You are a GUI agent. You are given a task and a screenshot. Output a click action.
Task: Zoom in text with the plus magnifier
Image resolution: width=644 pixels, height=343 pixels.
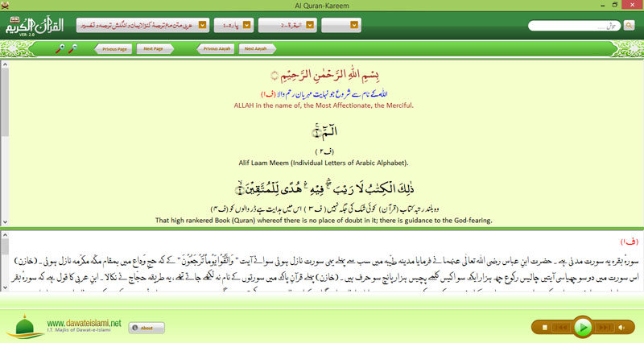tap(60, 49)
